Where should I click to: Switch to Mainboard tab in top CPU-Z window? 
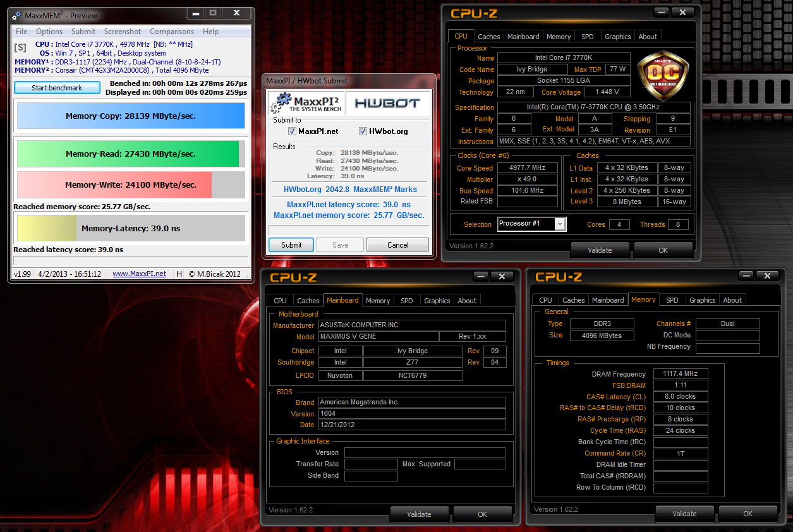pos(523,37)
